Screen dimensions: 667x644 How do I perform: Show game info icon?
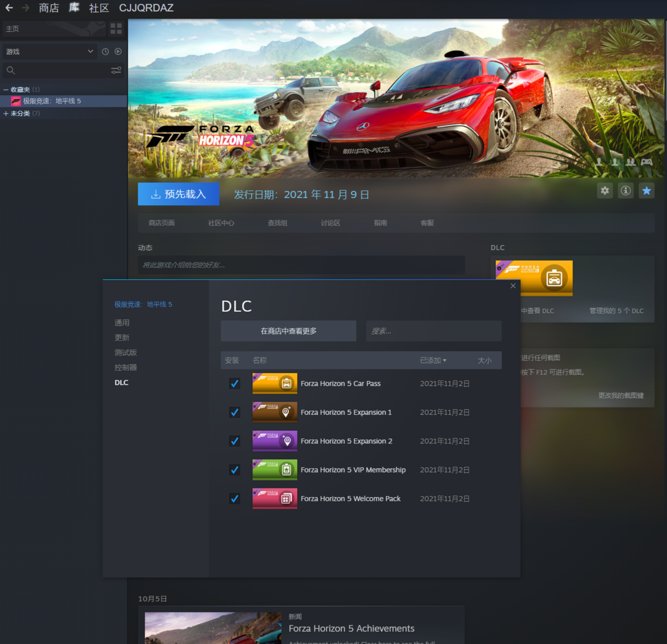[626, 191]
